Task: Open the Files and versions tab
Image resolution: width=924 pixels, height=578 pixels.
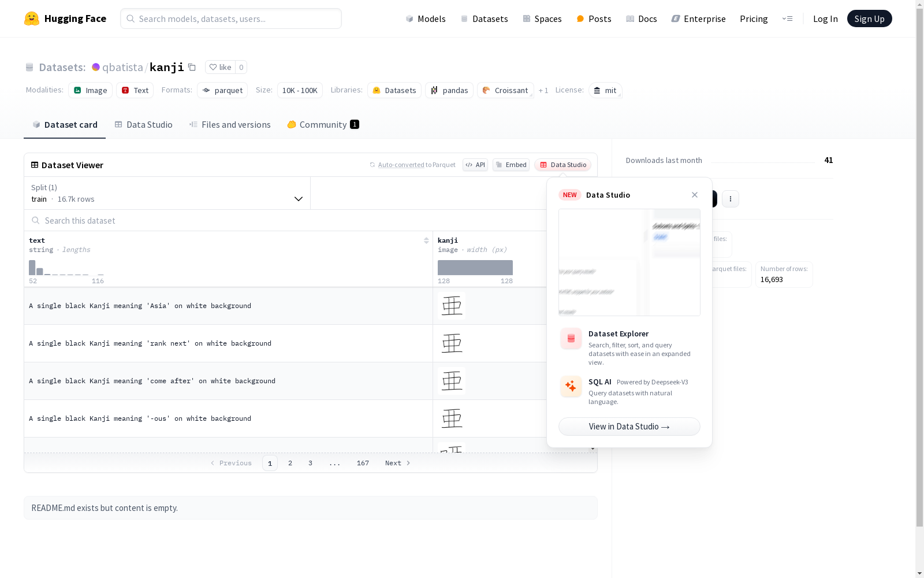Action: (230, 124)
